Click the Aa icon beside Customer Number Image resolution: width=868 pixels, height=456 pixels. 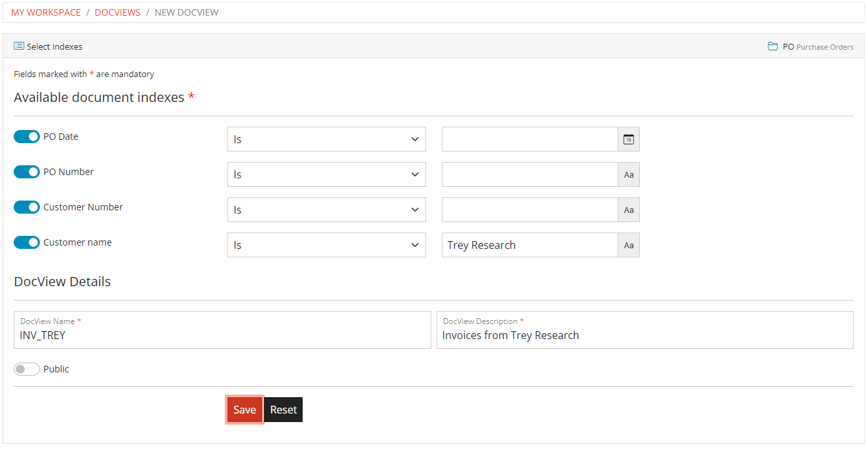628,210
